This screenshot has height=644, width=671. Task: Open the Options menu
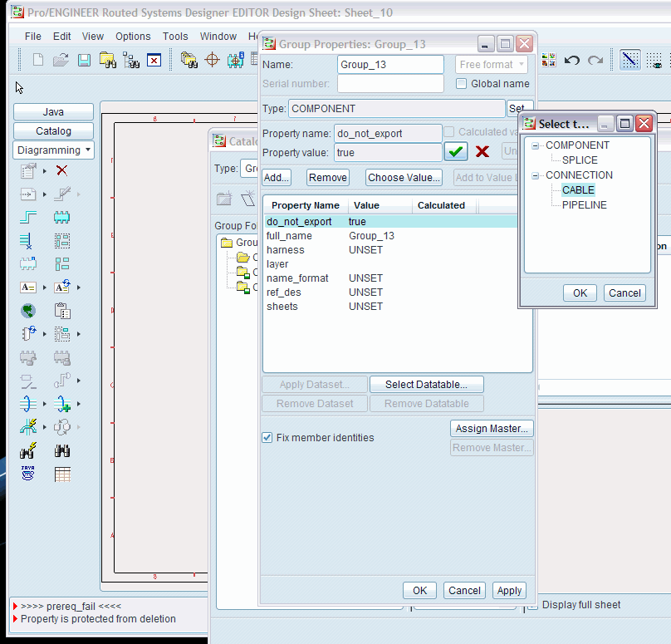(x=133, y=37)
